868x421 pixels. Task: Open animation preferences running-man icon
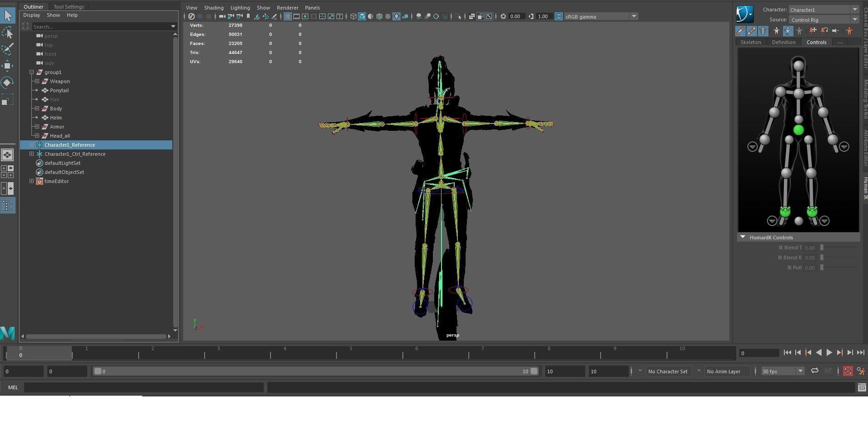(861, 371)
